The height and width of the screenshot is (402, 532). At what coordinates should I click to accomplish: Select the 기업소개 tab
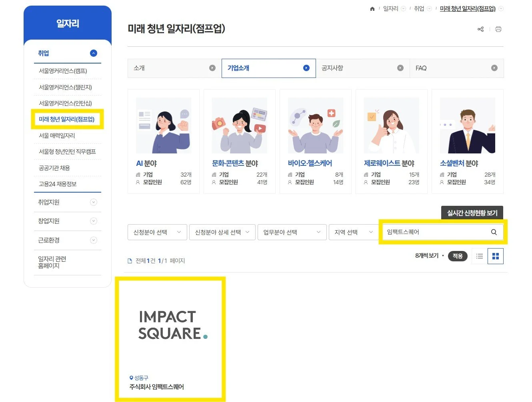tap(269, 68)
